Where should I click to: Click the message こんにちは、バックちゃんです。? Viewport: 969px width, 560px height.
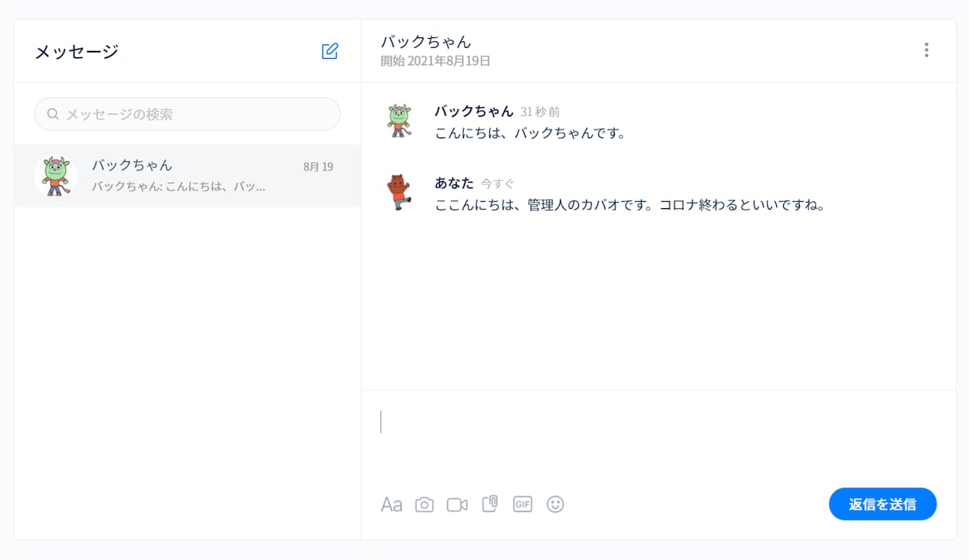pos(531,133)
